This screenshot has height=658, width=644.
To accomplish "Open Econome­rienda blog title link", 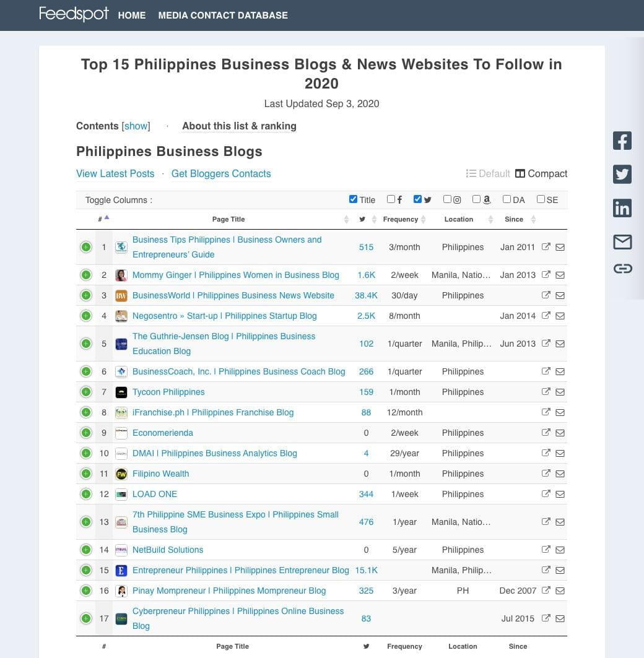I will (162, 433).
